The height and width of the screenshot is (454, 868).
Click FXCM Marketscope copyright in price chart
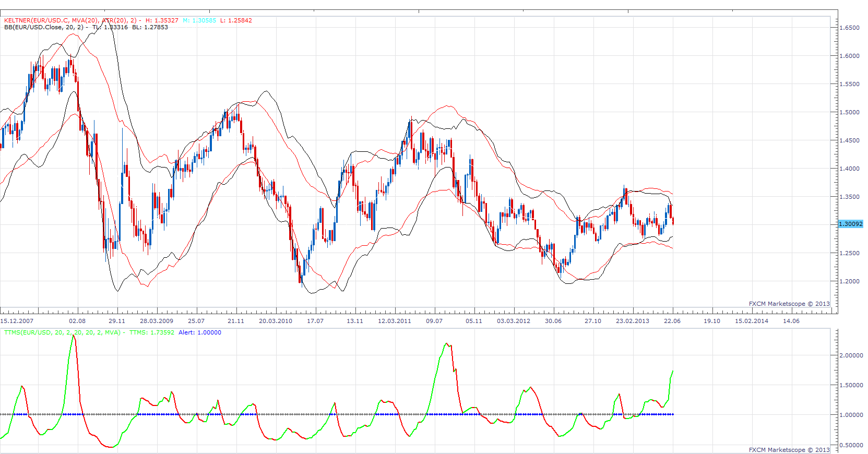pyautogui.click(x=789, y=304)
